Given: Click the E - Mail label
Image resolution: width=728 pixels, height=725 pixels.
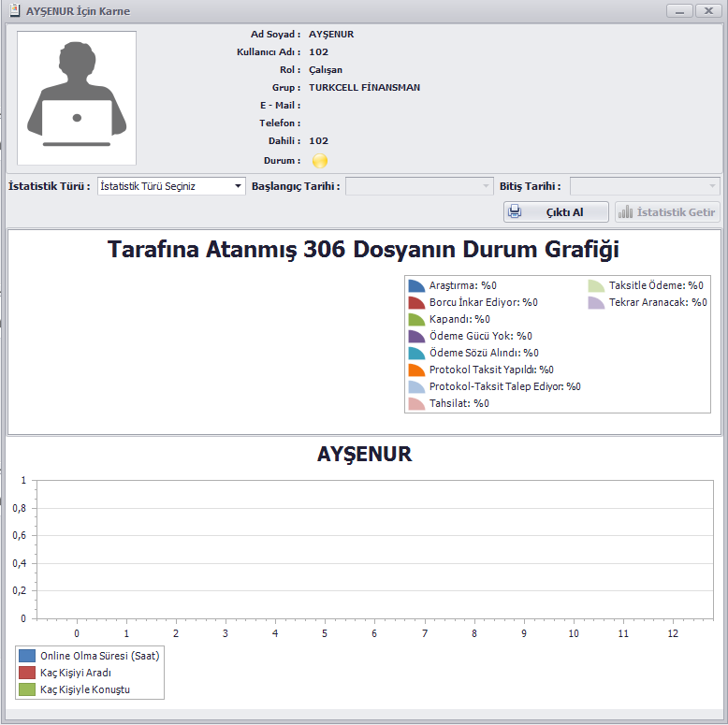Looking at the screenshot, I should pos(280,106).
